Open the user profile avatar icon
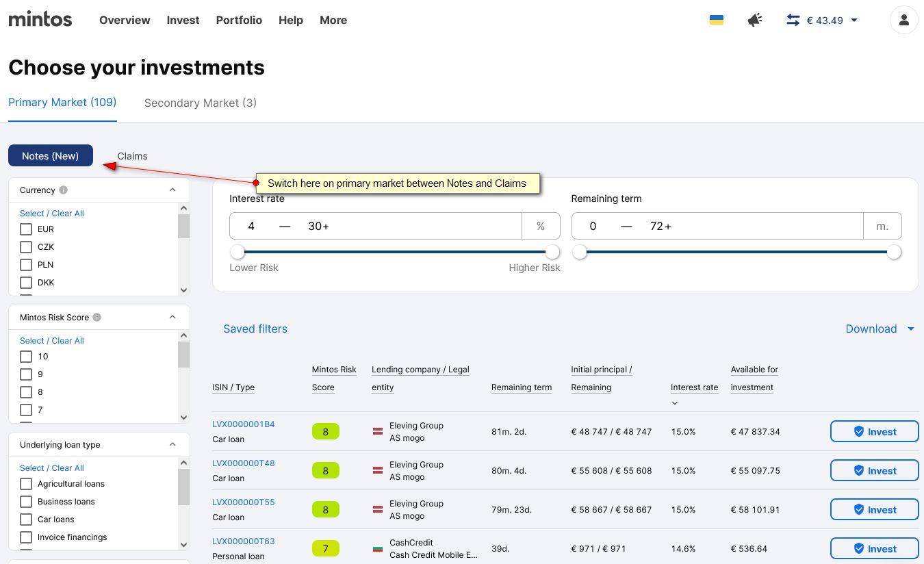Image resolution: width=924 pixels, height=564 pixels. click(x=903, y=20)
